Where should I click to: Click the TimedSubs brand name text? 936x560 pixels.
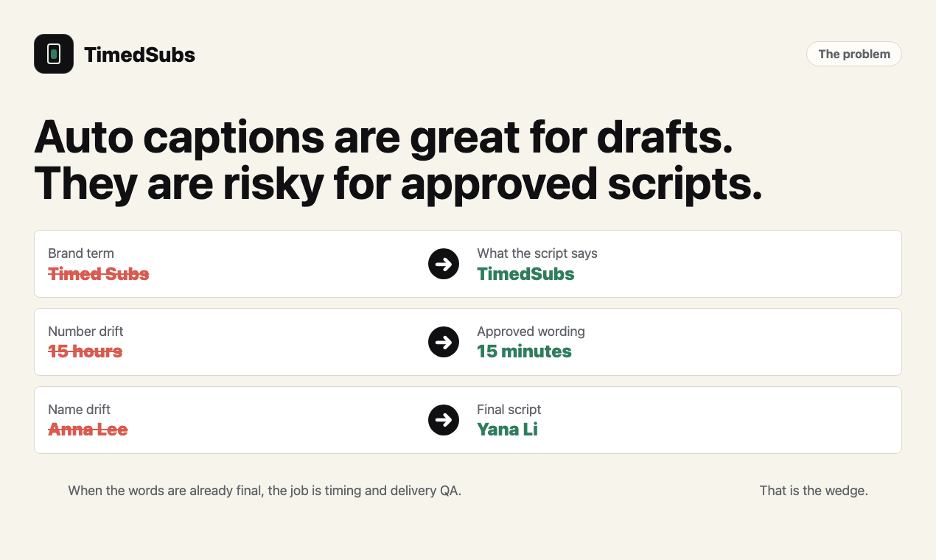click(x=139, y=55)
